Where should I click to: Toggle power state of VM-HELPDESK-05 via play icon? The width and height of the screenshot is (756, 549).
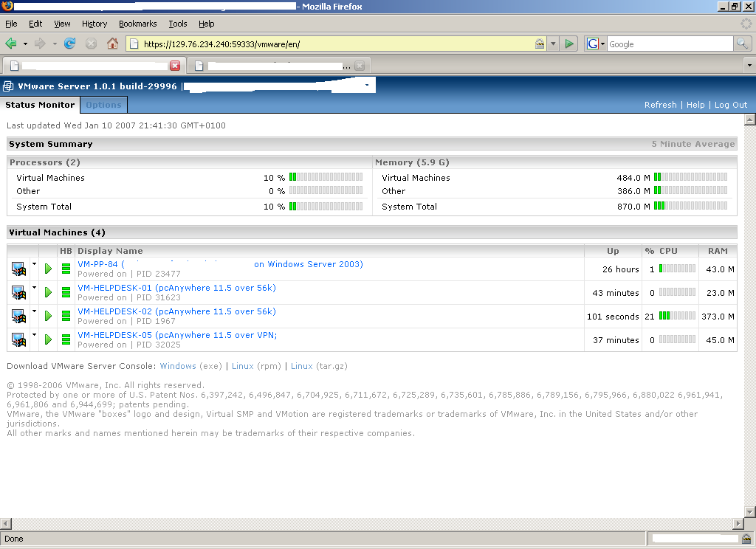[49, 340]
